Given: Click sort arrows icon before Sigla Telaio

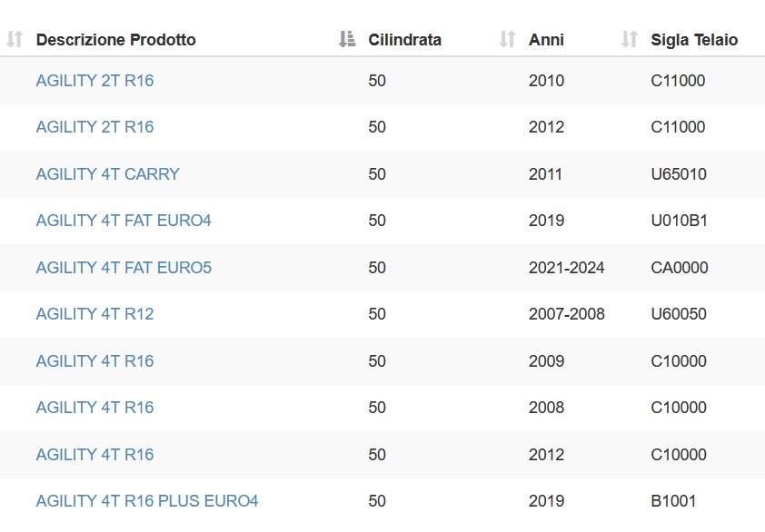Looking at the screenshot, I should (x=630, y=39).
